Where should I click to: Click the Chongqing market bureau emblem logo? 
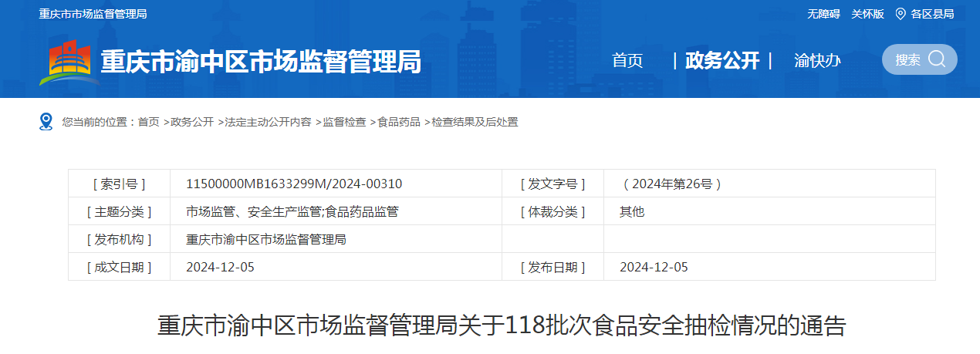tap(69, 61)
